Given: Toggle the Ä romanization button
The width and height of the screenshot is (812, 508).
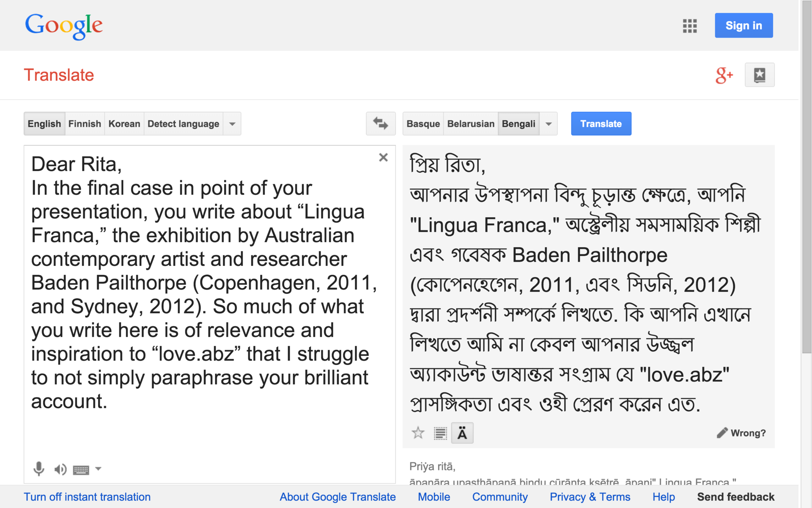Looking at the screenshot, I should pos(462,433).
